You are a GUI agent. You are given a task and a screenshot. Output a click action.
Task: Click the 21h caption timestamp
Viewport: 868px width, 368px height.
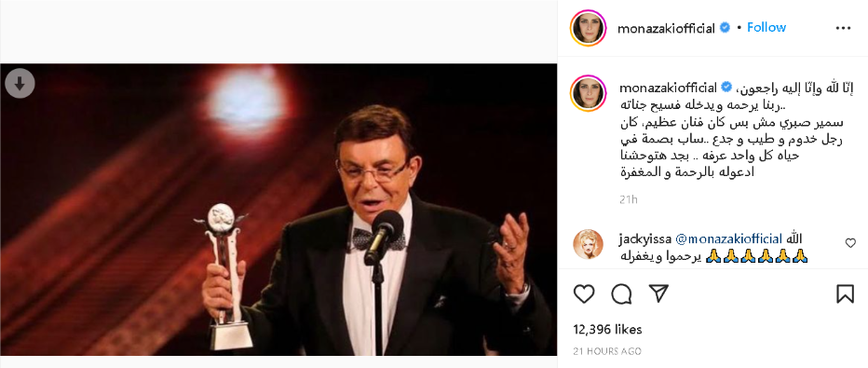[628, 199]
